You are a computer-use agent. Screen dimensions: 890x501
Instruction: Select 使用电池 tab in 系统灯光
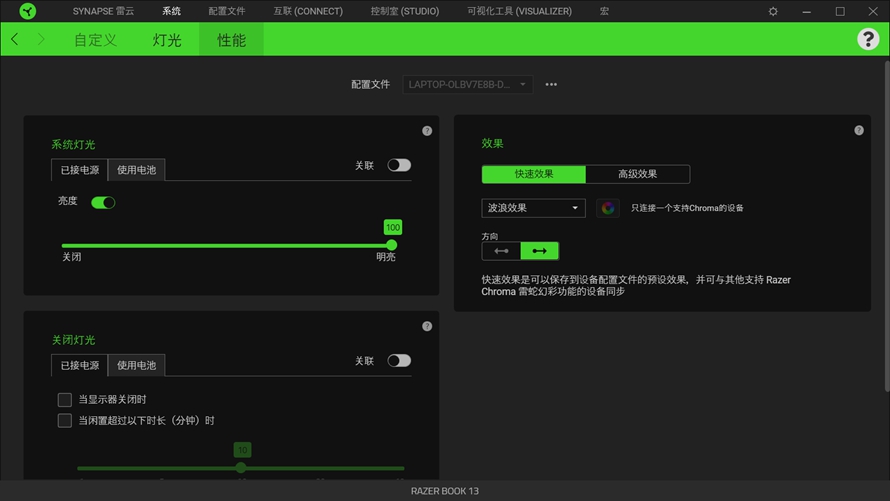(136, 170)
